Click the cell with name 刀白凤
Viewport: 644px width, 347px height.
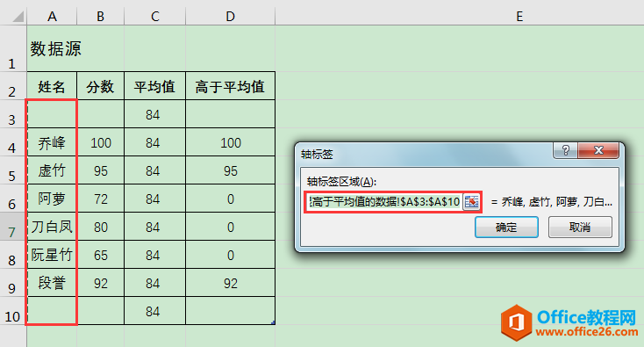point(52,227)
